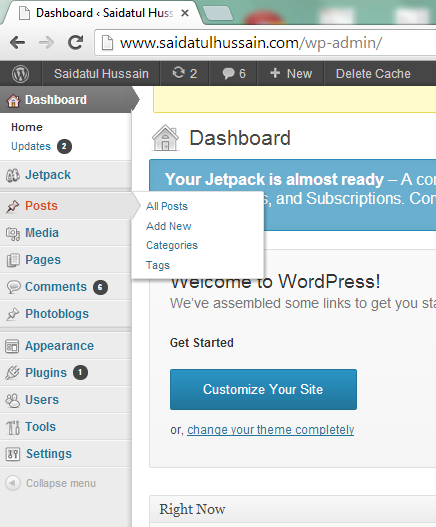
Task: Click Customize Your Site button
Action: coord(263,389)
